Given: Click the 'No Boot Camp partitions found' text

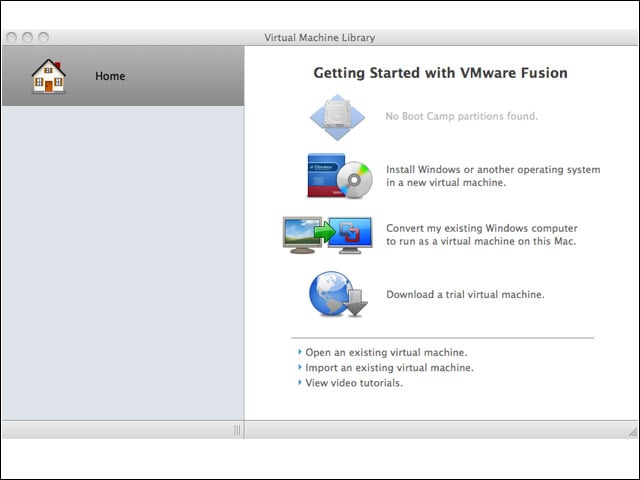Looking at the screenshot, I should point(461,117).
